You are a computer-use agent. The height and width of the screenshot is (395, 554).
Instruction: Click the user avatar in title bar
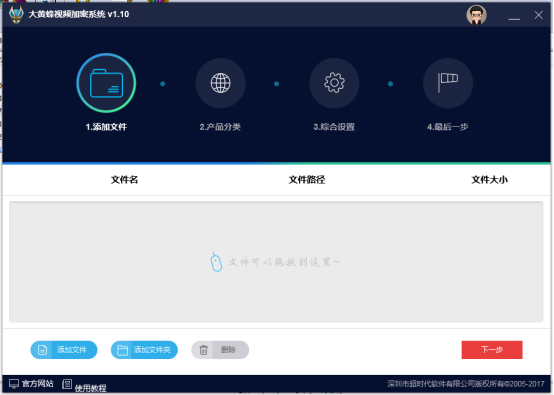pyautogui.click(x=476, y=15)
